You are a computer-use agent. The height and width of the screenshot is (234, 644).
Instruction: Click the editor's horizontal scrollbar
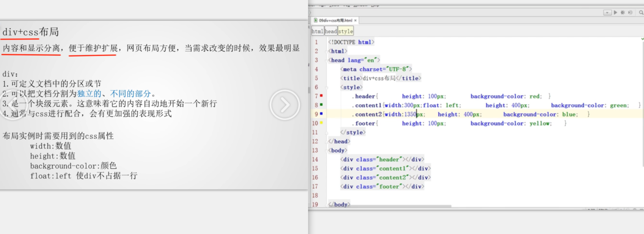[x=389, y=206]
